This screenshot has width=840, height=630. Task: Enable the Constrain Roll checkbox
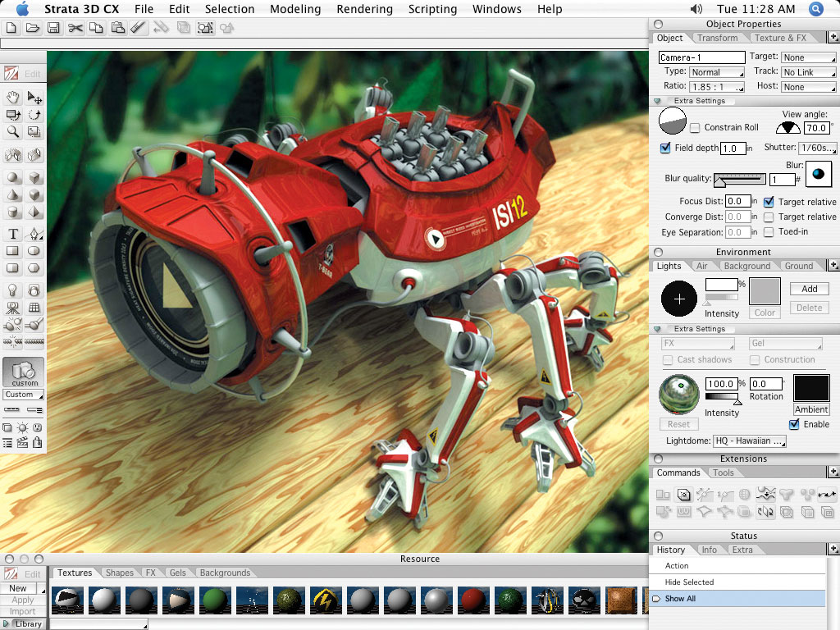695,128
